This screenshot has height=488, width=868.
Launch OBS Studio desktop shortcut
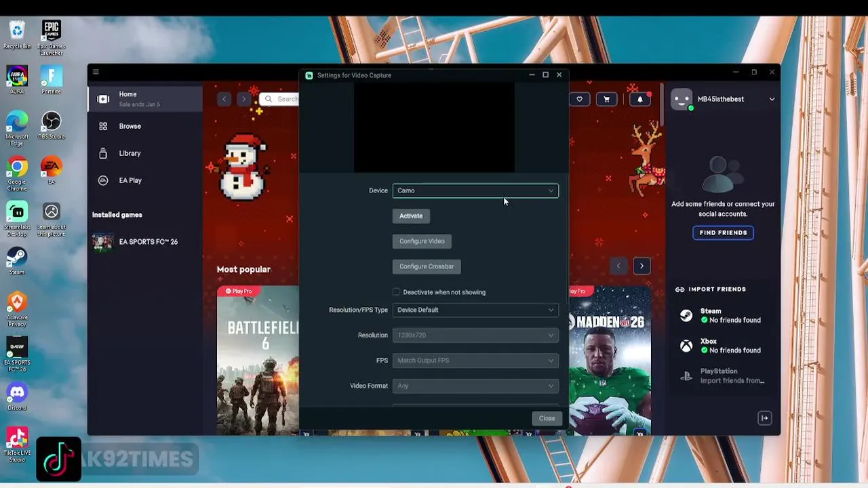point(51,125)
